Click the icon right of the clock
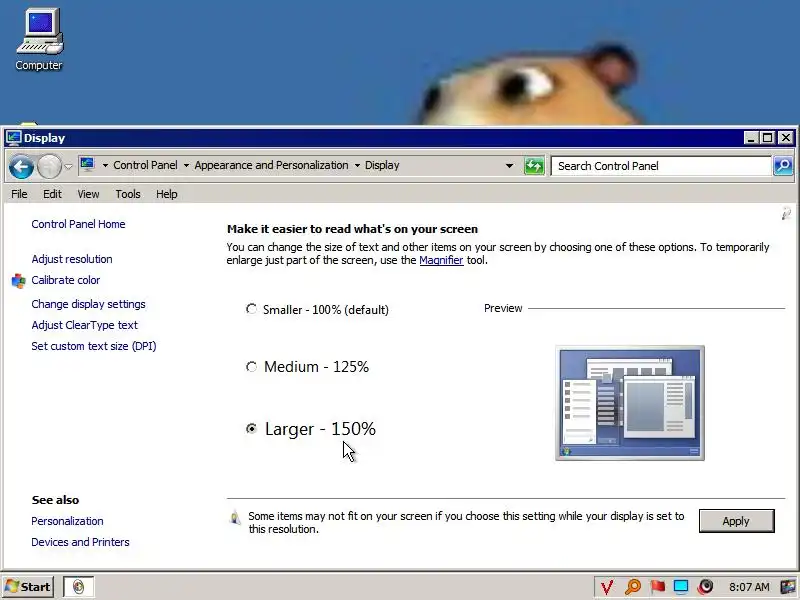 [x=789, y=587]
